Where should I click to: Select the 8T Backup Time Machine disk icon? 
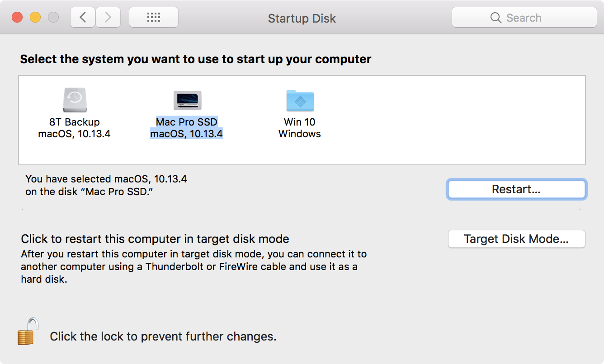pos(75,100)
